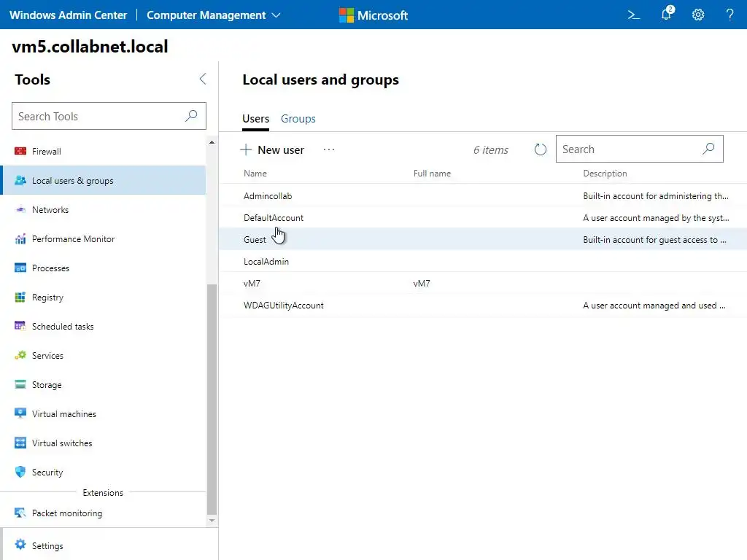Select the LocalAdmin user row
Viewport: 747px width, 560px height.
[x=266, y=262]
